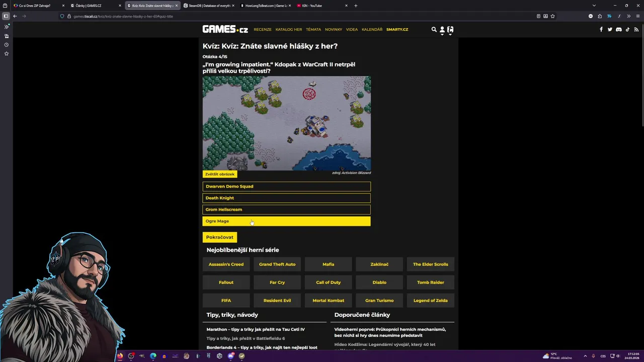Image resolution: width=644 pixels, height=362 pixels.
Task: Open a new browser tab with plus
Action: (x=356, y=6)
